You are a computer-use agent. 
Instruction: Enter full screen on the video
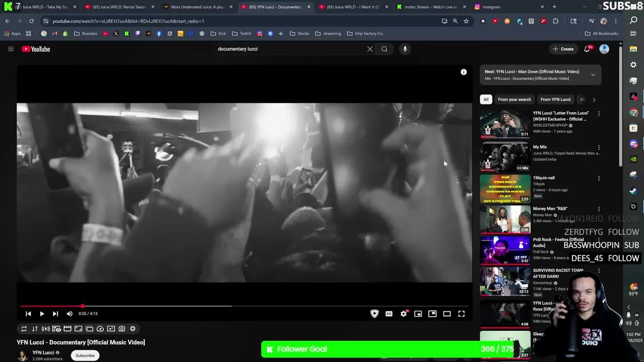[461, 314]
